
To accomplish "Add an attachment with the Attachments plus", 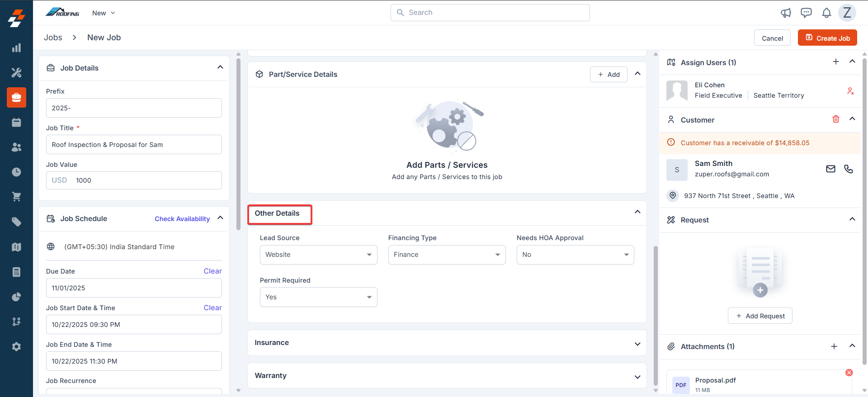I will pos(834,346).
